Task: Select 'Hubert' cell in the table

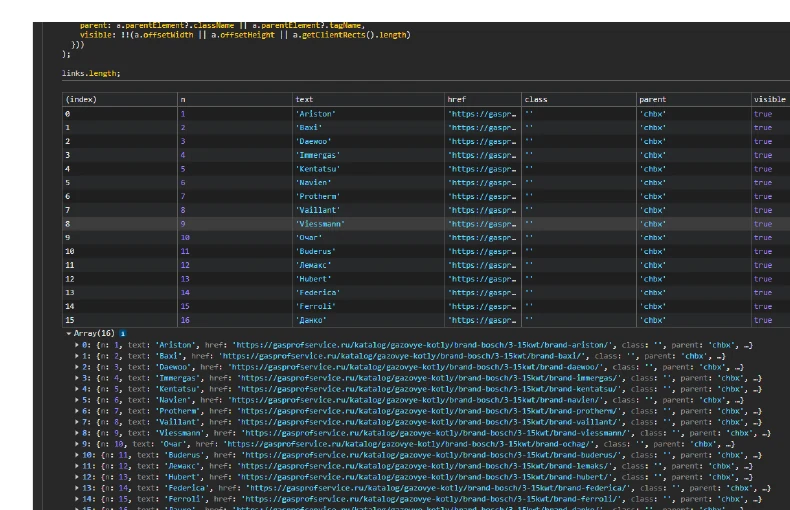Action: [368, 279]
